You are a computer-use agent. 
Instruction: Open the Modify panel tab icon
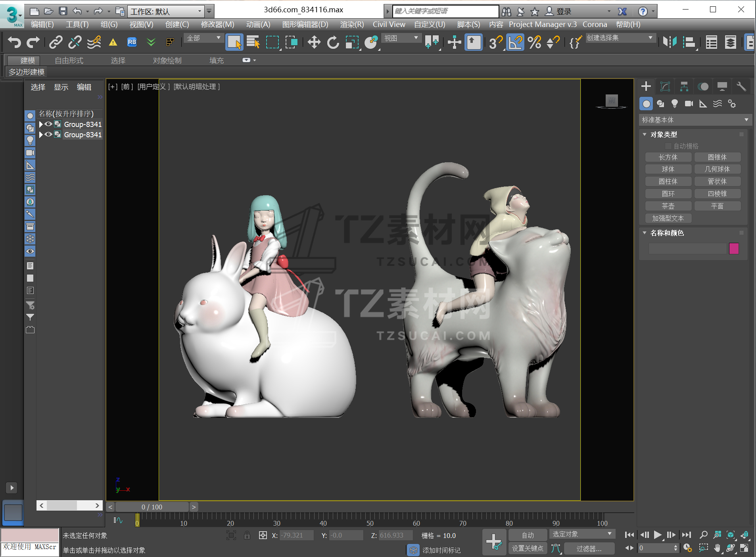pyautogui.click(x=665, y=86)
